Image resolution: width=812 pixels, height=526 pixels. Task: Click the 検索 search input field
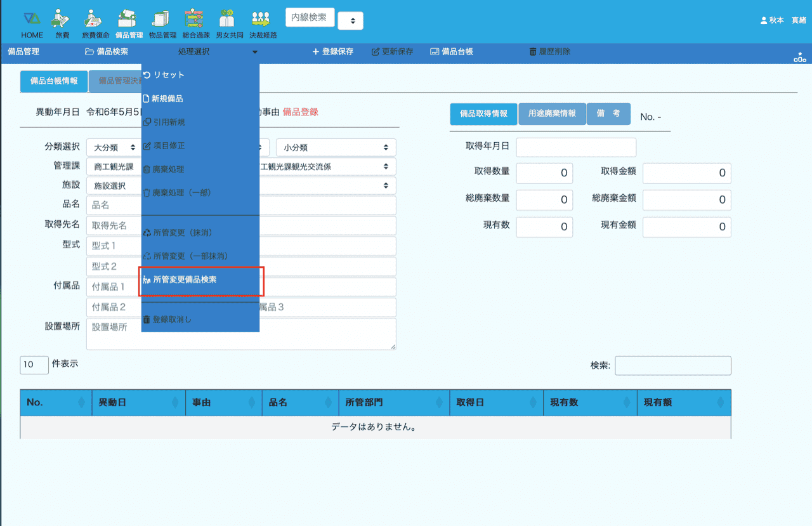(x=672, y=365)
